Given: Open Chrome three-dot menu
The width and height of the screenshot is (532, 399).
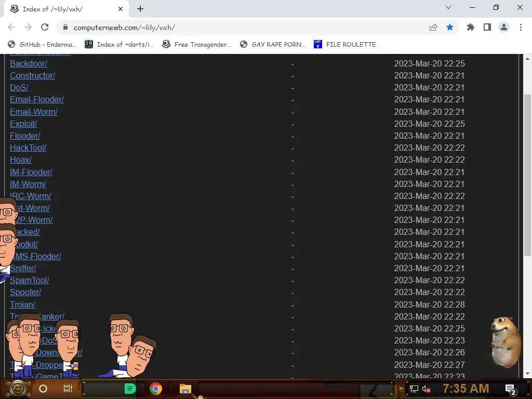Looking at the screenshot, I should [x=521, y=27].
